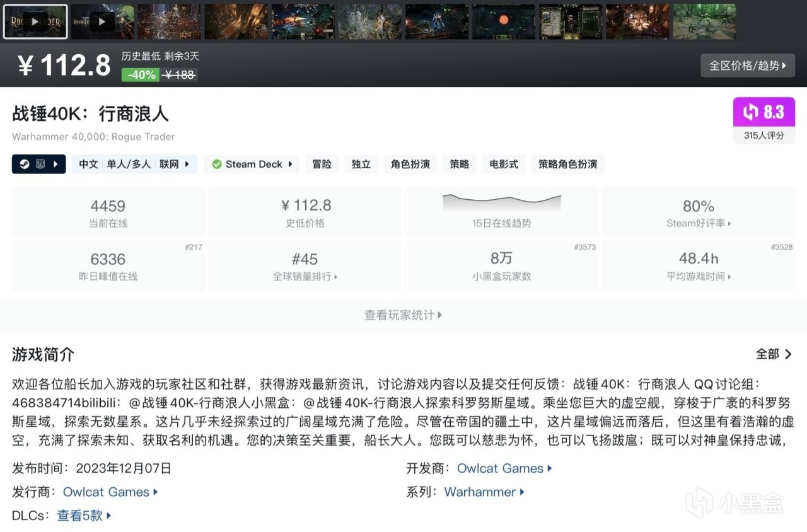Open the screenshot showing a red planet
This screenshot has width=807, height=532.
[x=504, y=22]
